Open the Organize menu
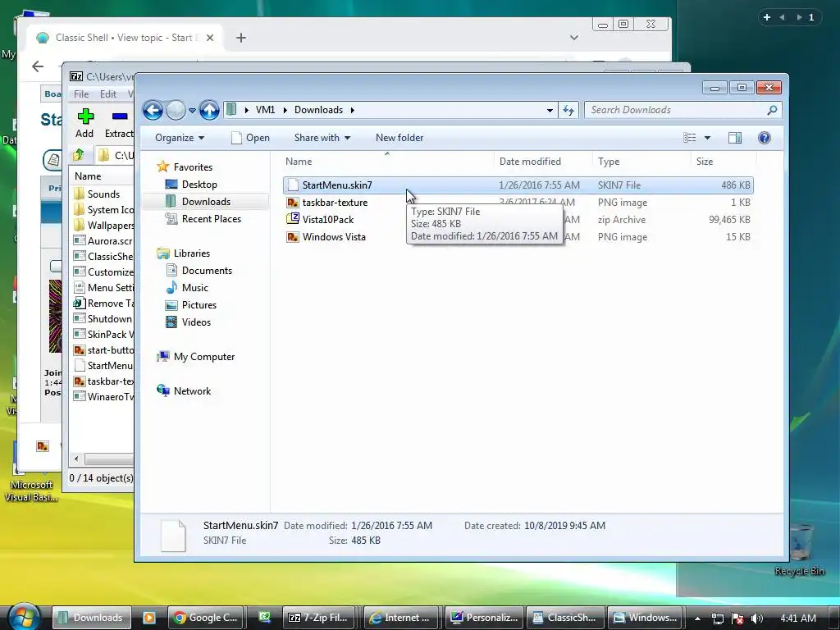Screen dimensions: 840x630 click(180, 138)
